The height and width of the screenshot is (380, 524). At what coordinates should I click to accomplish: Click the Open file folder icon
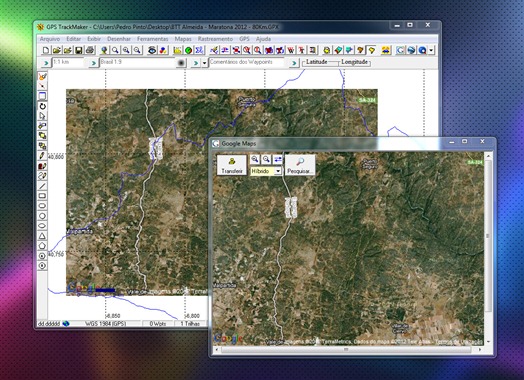coord(57,50)
